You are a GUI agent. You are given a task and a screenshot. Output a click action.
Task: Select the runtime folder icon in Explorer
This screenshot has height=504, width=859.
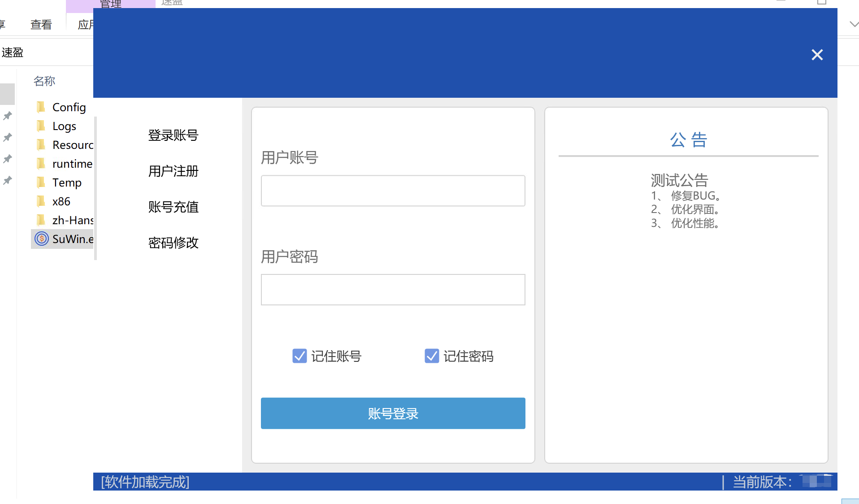pyautogui.click(x=41, y=163)
